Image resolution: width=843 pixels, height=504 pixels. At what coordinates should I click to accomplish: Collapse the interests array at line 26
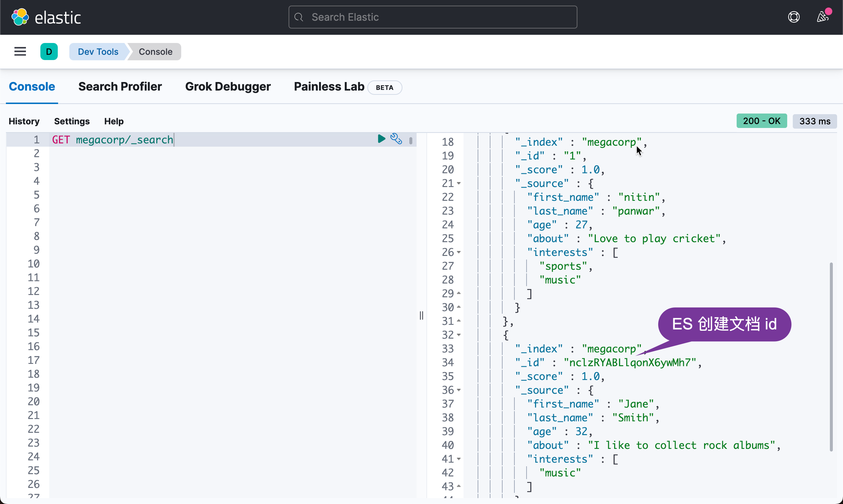point(458,252)
